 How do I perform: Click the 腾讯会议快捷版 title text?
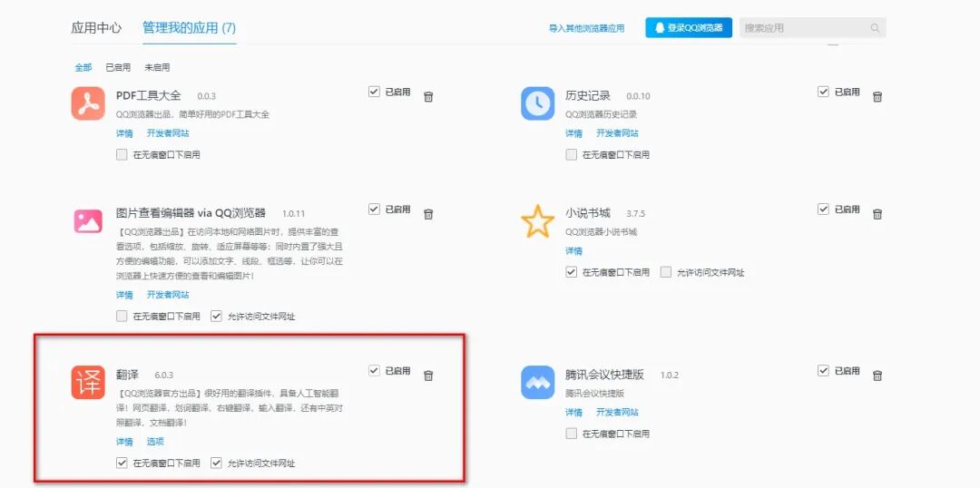(x=604, y=375)
